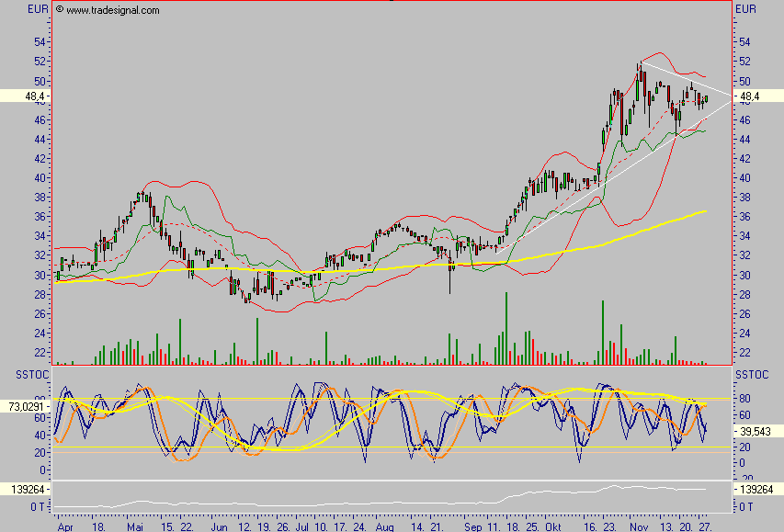This screenshot has width=784, height=532.
Task: Click the copyright symbol before tradesignal
Action: 60,10
